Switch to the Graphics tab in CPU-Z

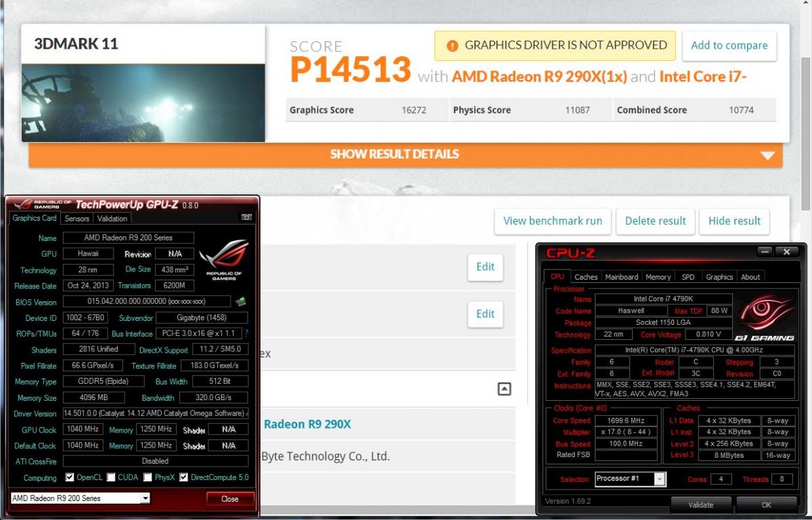pos(719,277)
